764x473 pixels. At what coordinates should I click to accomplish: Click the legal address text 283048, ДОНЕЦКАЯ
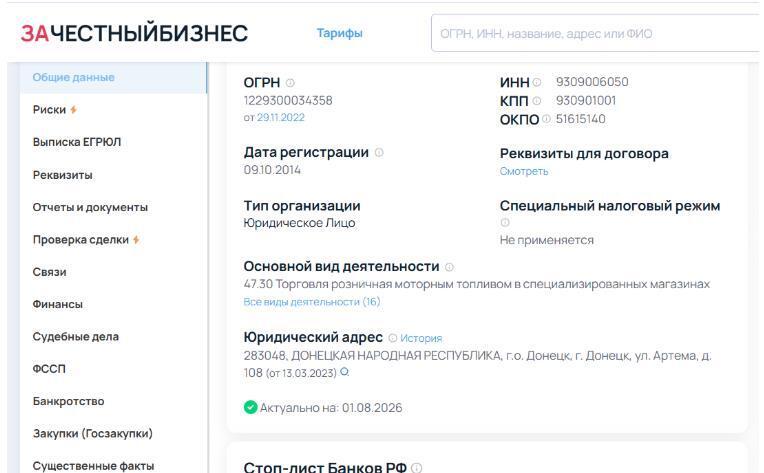click(478, 364)
